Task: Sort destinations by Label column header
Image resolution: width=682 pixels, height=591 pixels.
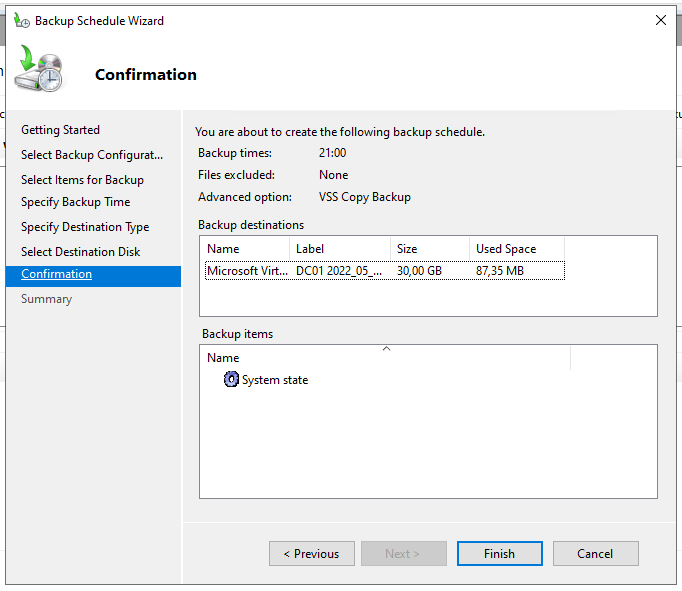Action: (339, 249)
